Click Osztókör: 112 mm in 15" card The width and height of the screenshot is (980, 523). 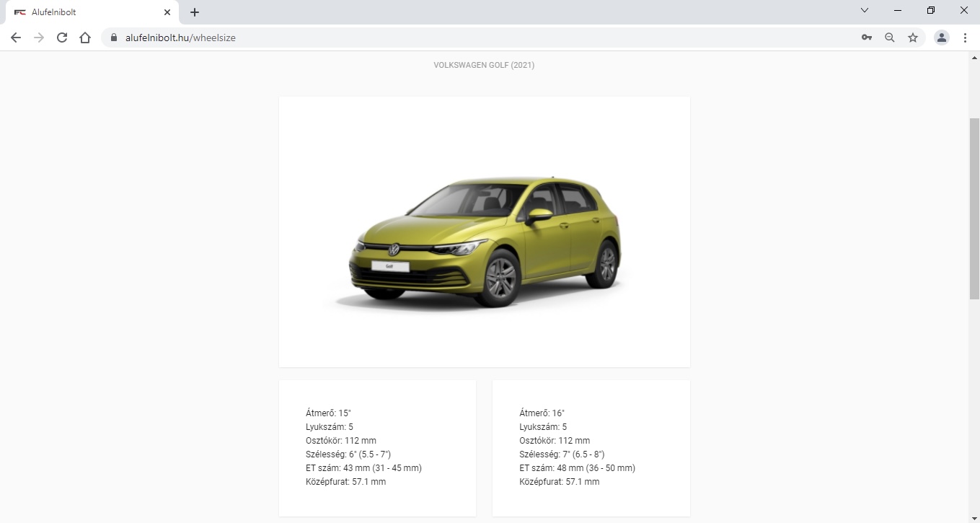(x=341, y=441)
